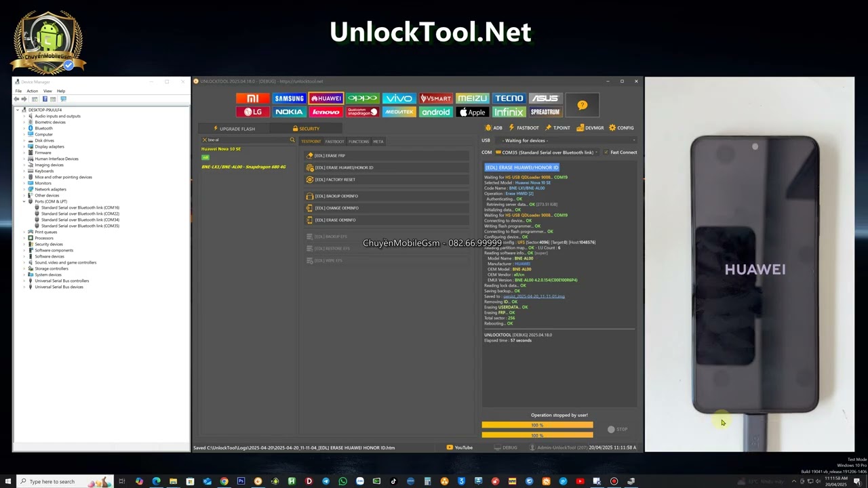
Task: Select the Spreadtrum brand icon
Action: coord(545,112)
